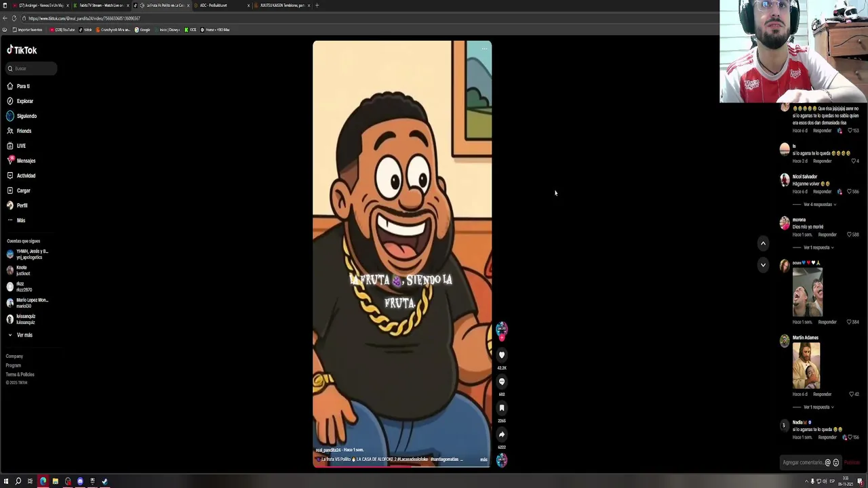Open the creator avatar beside the video
868x488 pixels.
coord(501,330)
